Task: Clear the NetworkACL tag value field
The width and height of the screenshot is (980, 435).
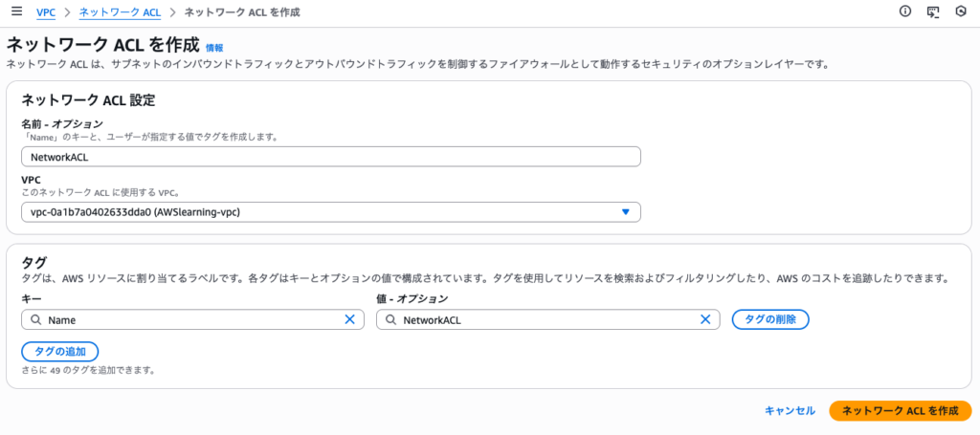Action: (x=705, y=320)
